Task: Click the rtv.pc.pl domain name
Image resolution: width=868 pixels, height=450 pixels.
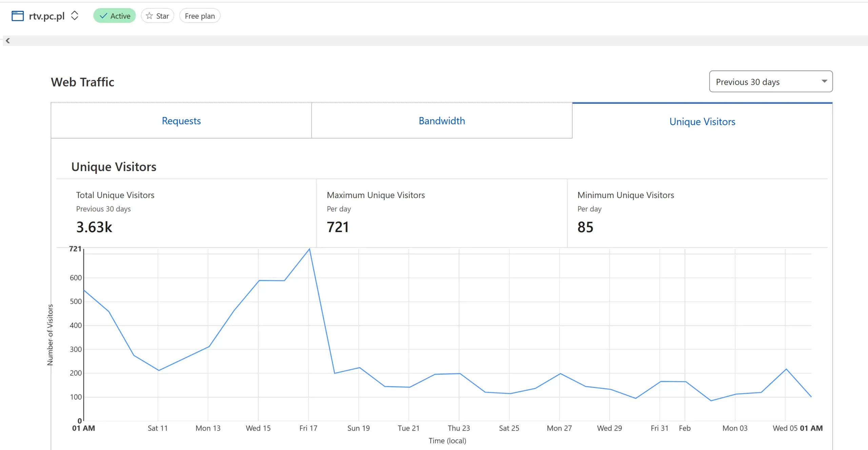Action: (47, 16)
